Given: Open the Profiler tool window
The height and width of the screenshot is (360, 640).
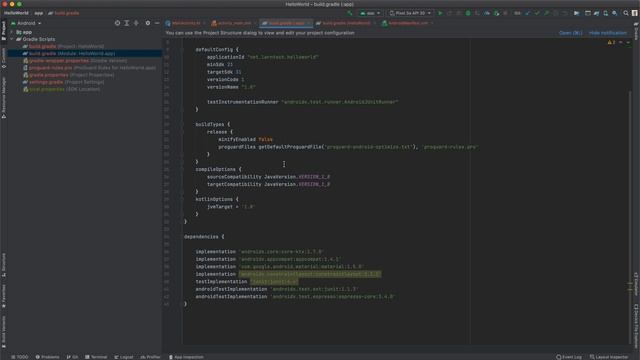Looking at the screenshot, I should tap(150, 357).
